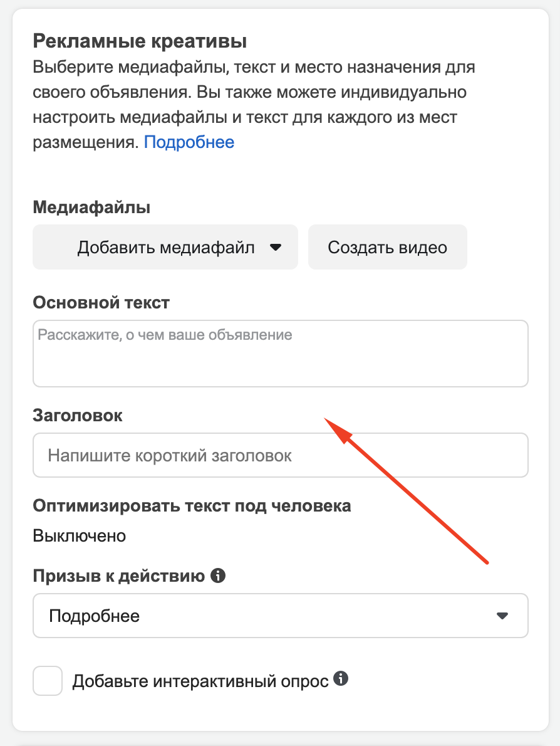Focus the Основной текст text area
This screenshot has height=746, width=560.
(281, 354)
